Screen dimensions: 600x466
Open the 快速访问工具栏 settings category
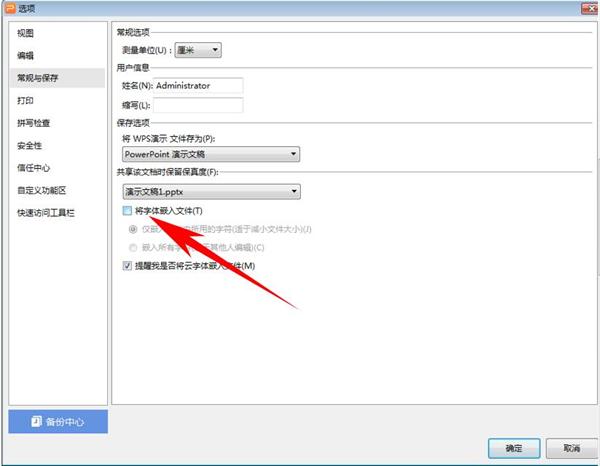coord(46,213)
